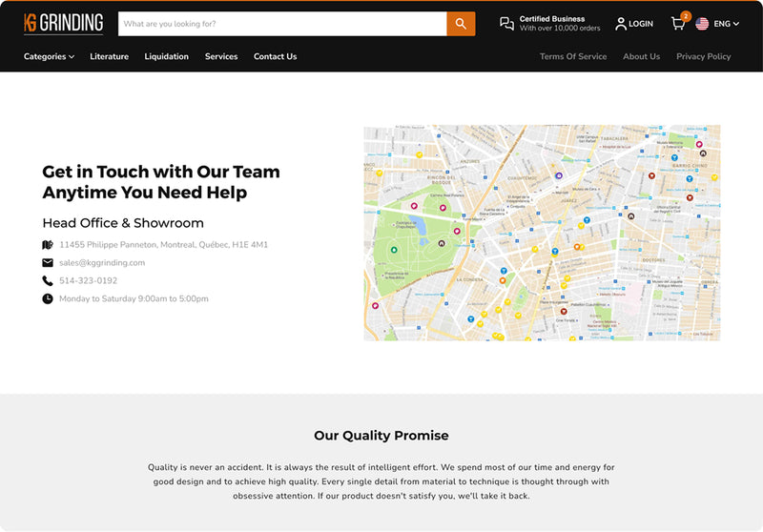Click the KG Grinding logo
This screenshot has height=532, width=763.
coord(63,24)
